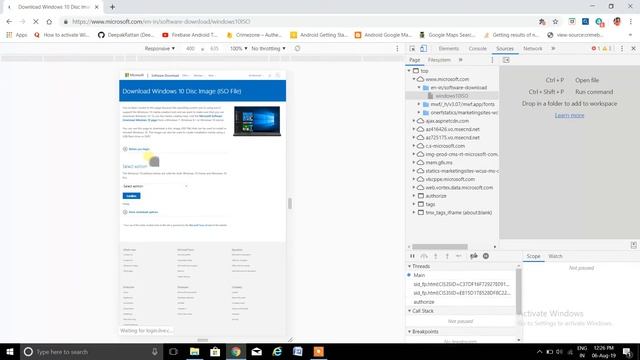The width and height of the screenshot is (640, 360).
Task: Click the browser back arrow
Action: coord(9,22)
